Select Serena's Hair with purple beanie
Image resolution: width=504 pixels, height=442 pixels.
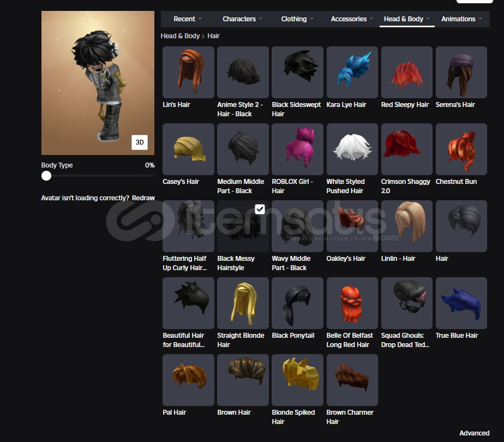pos(461,73)
